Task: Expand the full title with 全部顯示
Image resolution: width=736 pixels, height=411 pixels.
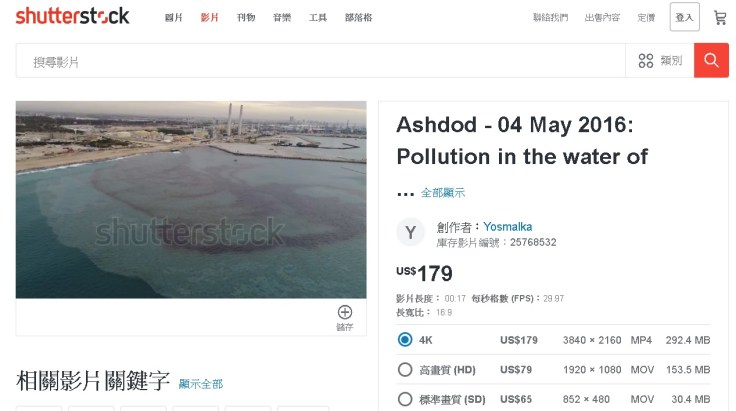Action: (442, 193)
